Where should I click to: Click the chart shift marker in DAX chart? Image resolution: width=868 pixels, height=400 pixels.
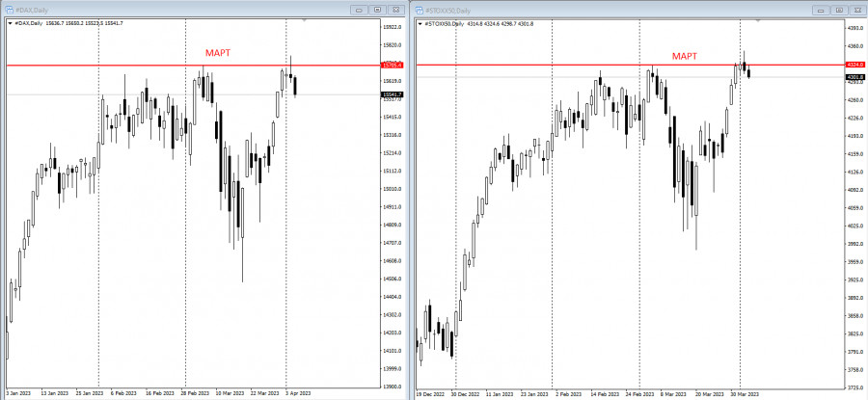(304, 20)
